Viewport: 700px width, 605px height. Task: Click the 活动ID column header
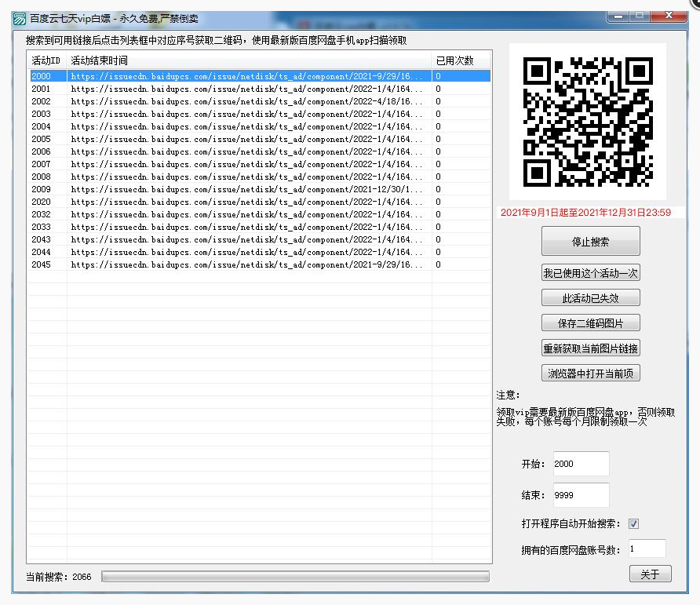[x=46, y=60]
